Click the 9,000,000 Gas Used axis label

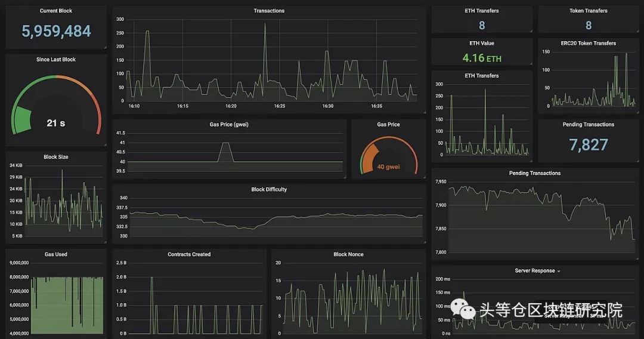coord(19,263)
